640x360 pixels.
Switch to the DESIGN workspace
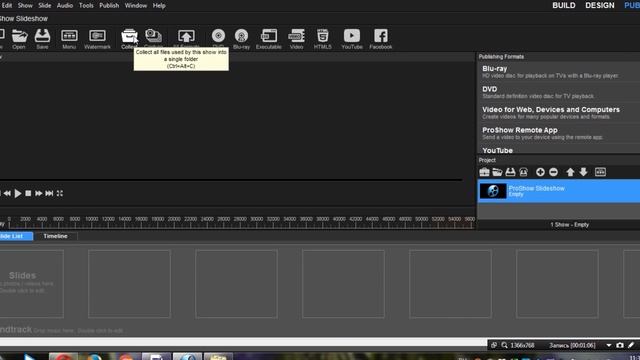pos(600,5)
